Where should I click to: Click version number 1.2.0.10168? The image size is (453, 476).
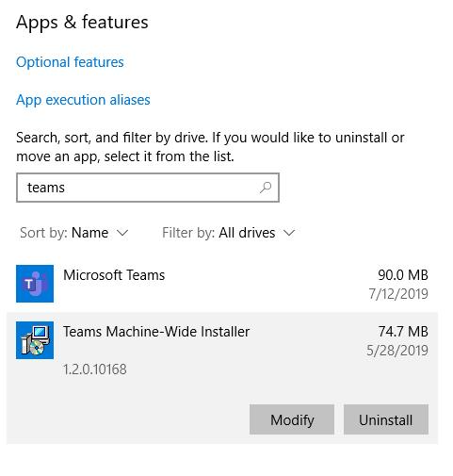[x=95, y=369]
